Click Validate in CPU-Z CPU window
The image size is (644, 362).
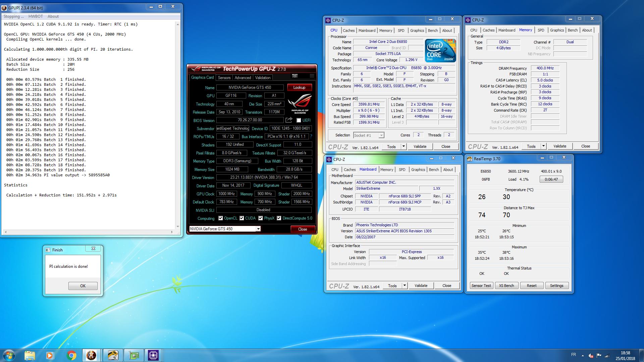click(420, 146)
